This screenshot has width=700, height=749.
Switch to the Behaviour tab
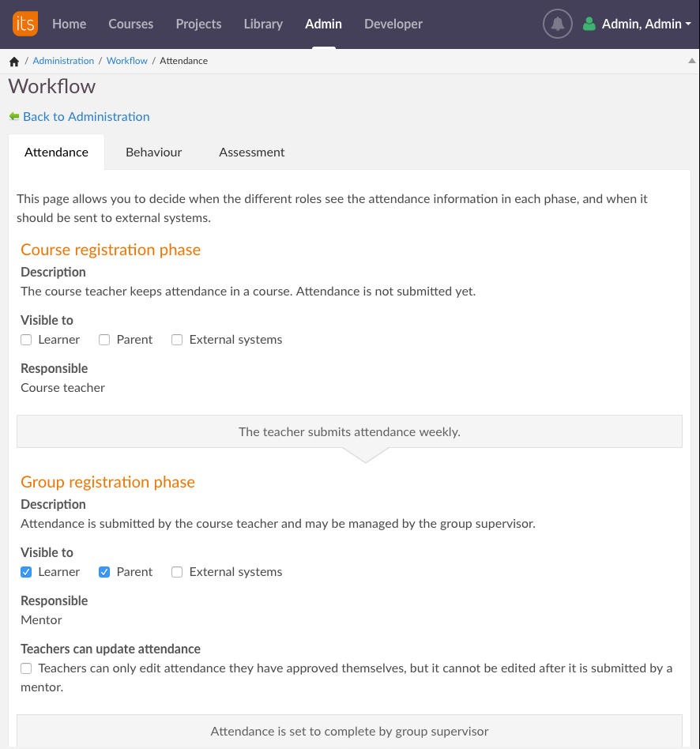coord(153,152)
